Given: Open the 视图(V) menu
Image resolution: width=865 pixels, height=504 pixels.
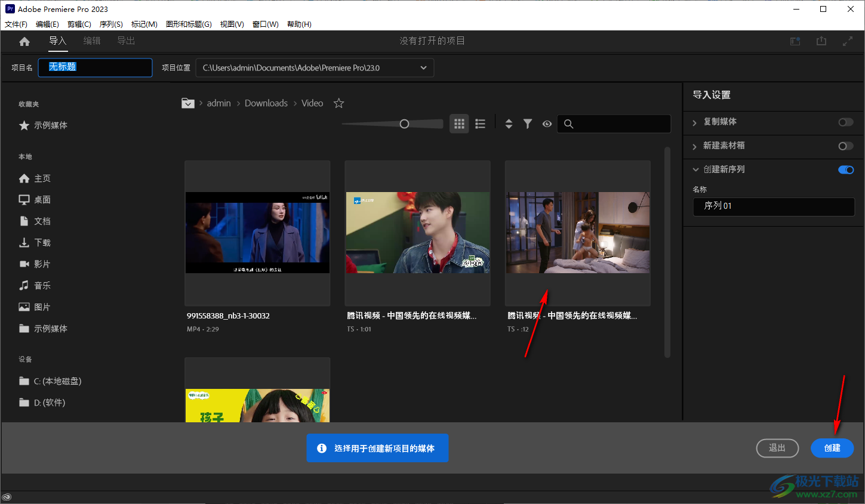Looking at the screenshot, I should [x=232, y=24].
